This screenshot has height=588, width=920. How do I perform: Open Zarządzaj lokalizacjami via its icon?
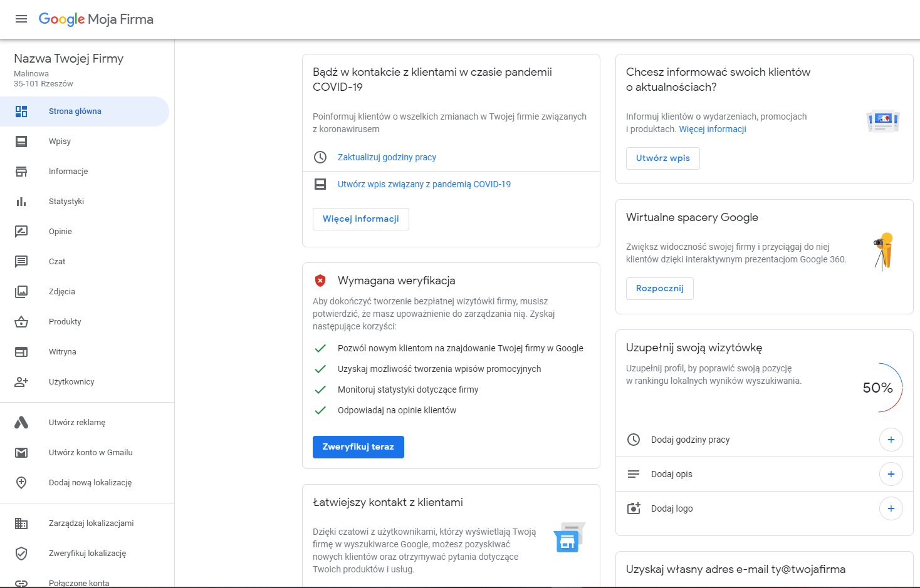[21, 523]
